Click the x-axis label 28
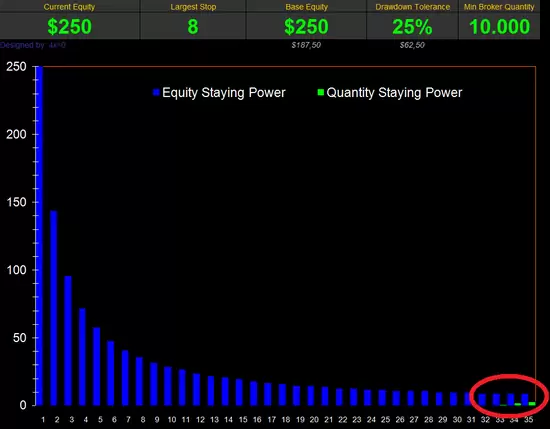Screen dimensions: 550x429 pyautogui.click(x=428, y=420)
